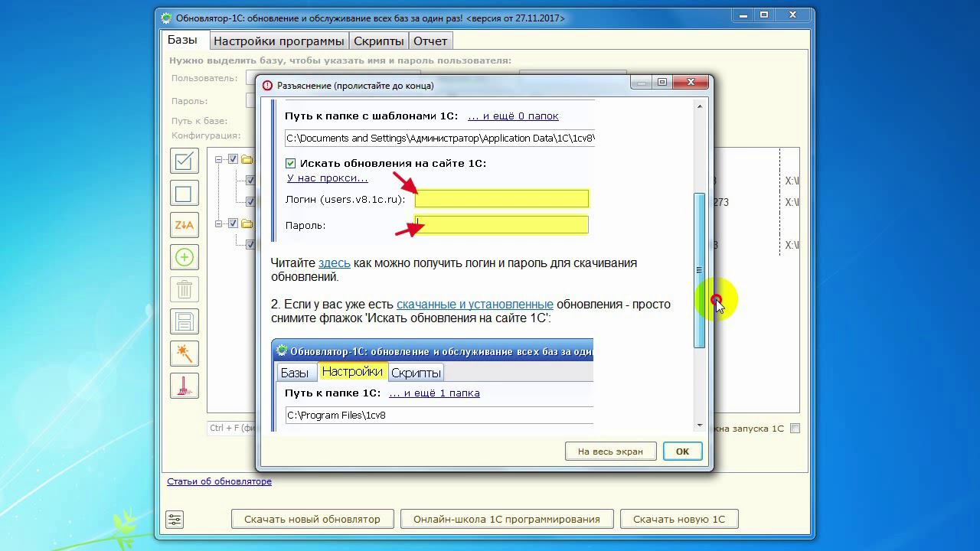This screenshot has height=551, width=980.
Task: Collapse the top folder tree node
Action: [219, 159]
